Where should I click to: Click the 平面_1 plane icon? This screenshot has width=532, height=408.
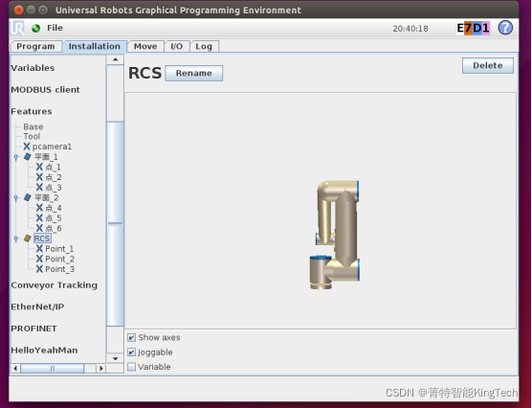[28, 157]
